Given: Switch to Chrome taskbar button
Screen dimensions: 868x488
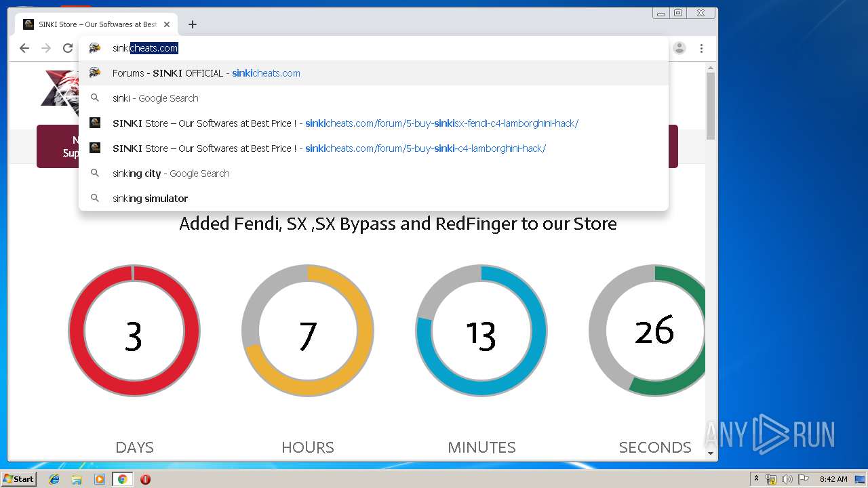Looking at the screenshot, I should [123, 479].
